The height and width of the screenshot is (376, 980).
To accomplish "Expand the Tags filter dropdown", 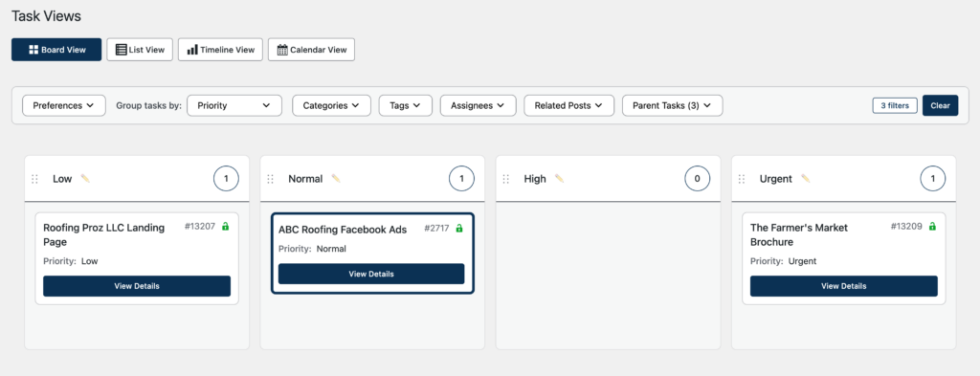I will point(405,105).
